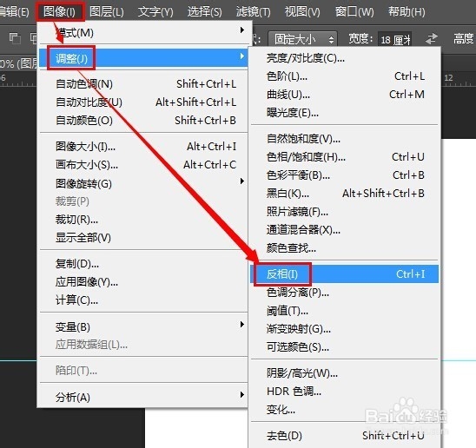Open 黑白(K)... adjustment

[x=345, y=194]
